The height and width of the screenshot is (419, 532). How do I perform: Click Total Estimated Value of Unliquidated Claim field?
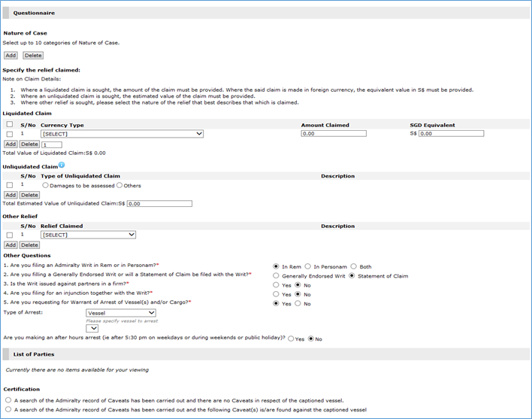pyautogui.click(x=159, y=204)
